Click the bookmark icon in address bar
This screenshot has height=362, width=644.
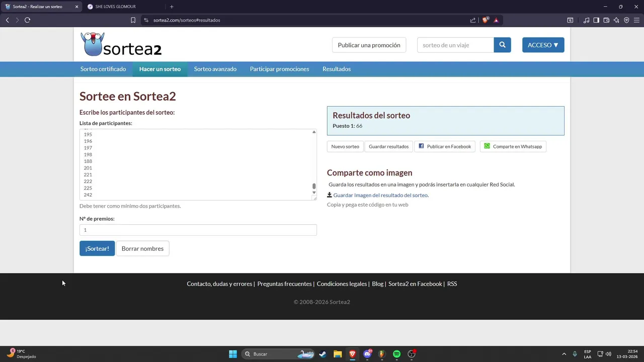click(133, 20)
